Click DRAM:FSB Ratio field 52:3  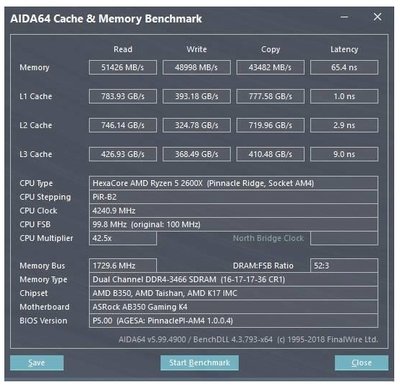[x=344, y=266]
